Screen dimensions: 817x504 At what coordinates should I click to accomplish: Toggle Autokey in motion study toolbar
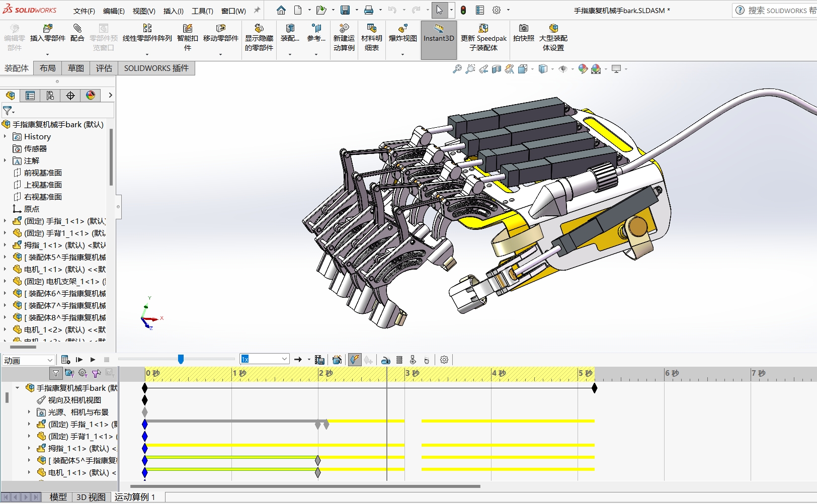pos(355,360)
